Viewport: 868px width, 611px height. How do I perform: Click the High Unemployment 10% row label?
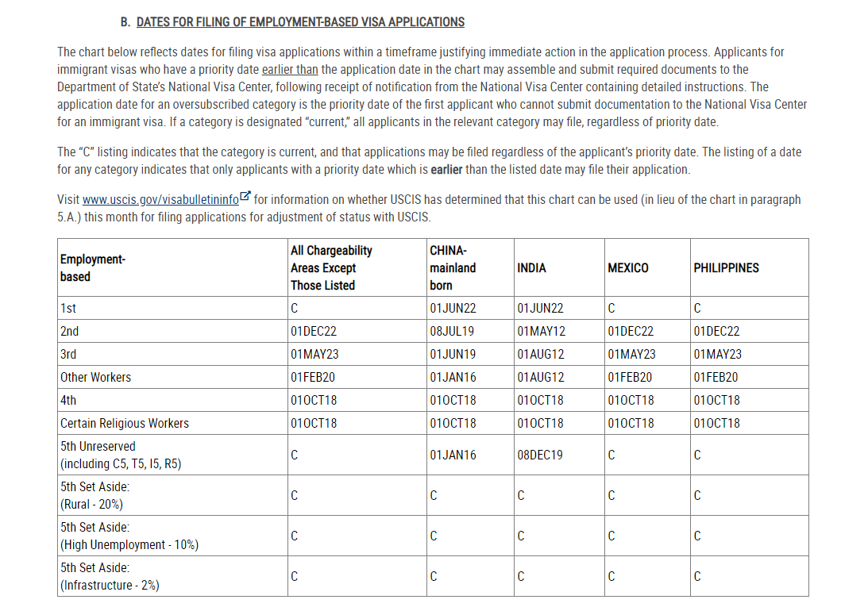coord(129,536)
